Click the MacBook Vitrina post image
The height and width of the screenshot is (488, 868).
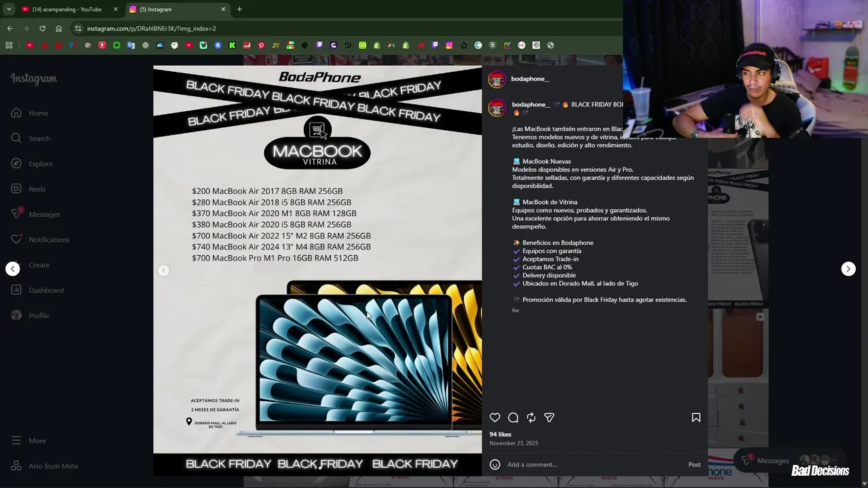[x=317, y=270]
